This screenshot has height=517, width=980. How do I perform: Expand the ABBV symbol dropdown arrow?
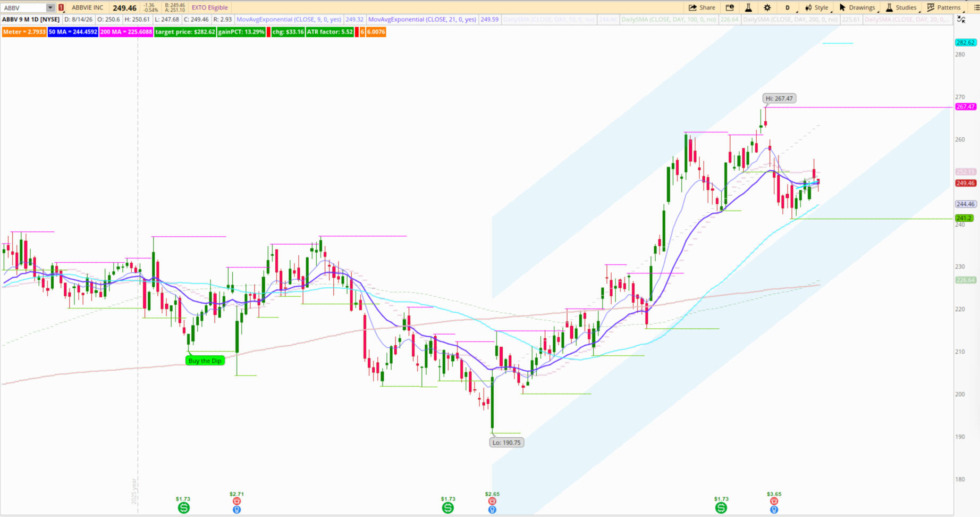tap(50, 7)
